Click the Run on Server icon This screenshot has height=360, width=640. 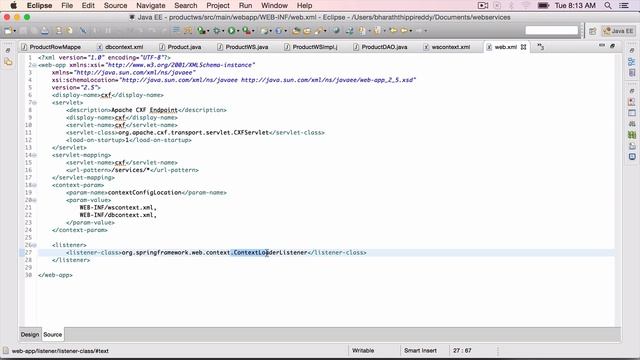click(201, 31)
